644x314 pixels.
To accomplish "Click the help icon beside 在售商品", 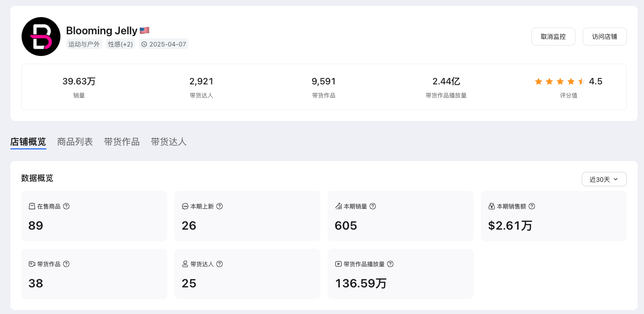I will click(66, 206).
